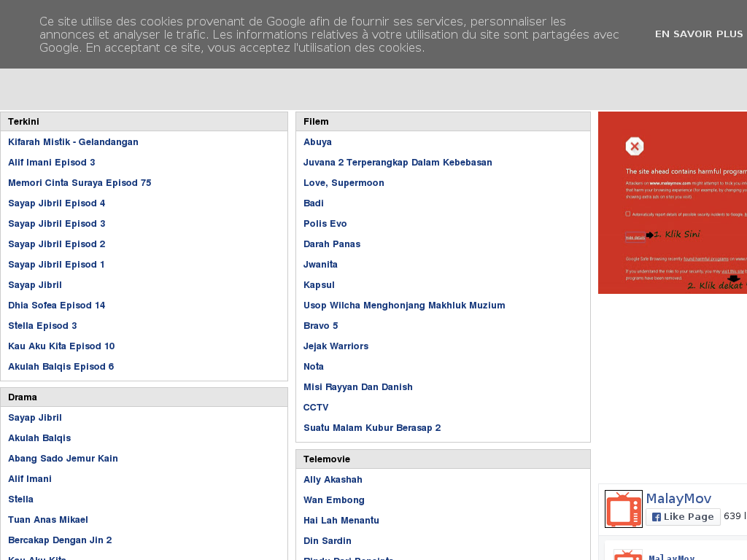The height and width of the screenshot is (560, 747).
Task: Open Juvana 2 Terperangkap Dalam Kebebasan
Action: pyautogui.click(x=398, y=163)
